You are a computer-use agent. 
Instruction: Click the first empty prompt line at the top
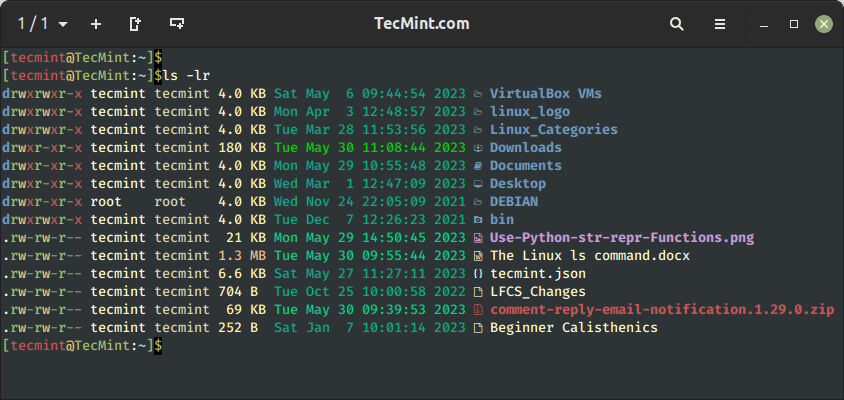click(x=82, y=58)
